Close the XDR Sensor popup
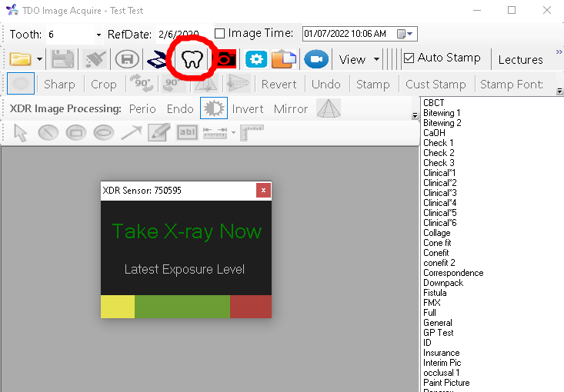This screenshot has width=564, height=392. (263, 190)
